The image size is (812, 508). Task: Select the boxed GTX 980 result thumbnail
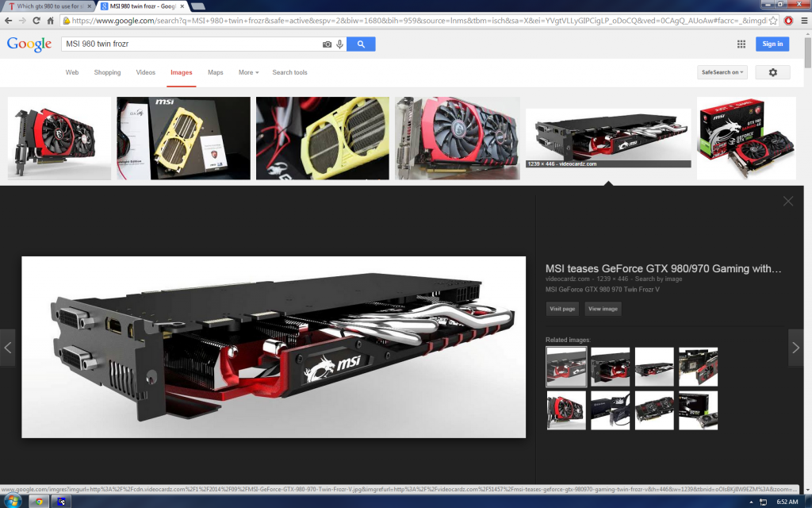(745, 138)
